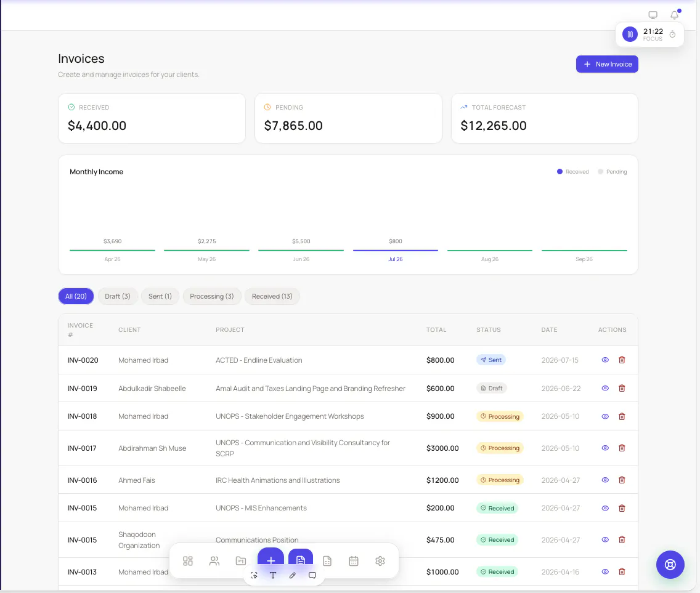Click 'IRC Health Animations and Illustrations' project

(278, 480)
